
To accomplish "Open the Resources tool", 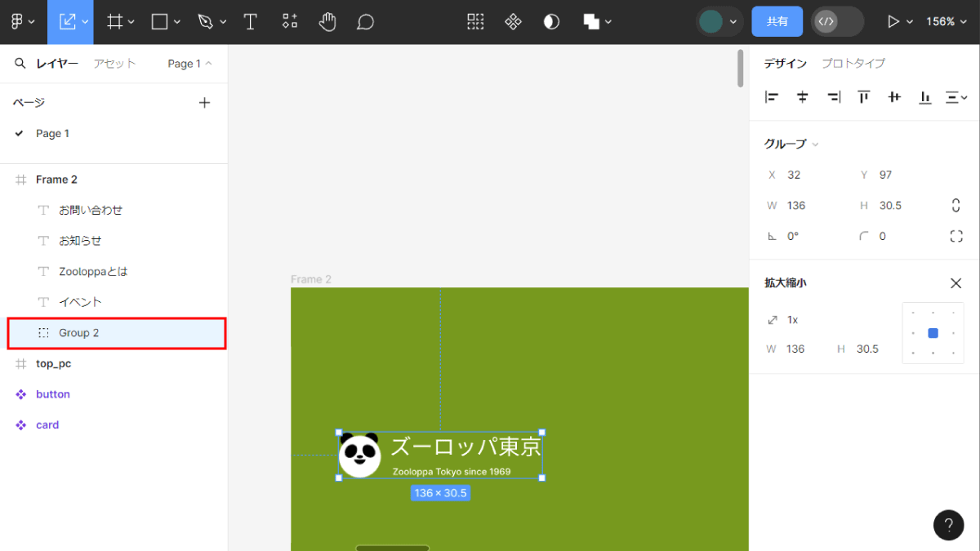I will pos(290,22).
